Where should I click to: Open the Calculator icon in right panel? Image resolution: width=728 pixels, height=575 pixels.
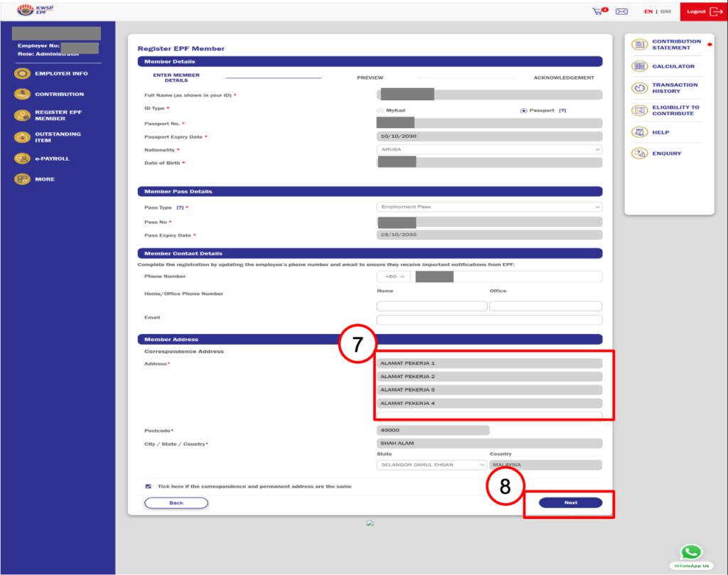point(640,67)
